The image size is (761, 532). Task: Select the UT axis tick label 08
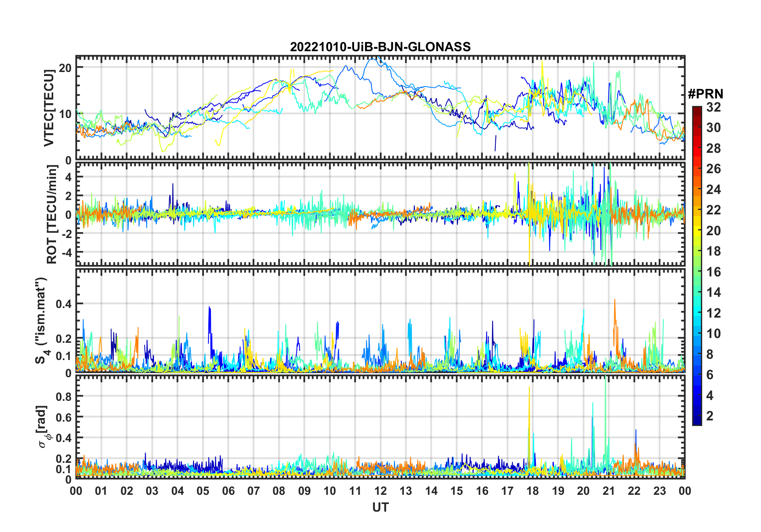(x=279, y=491)
